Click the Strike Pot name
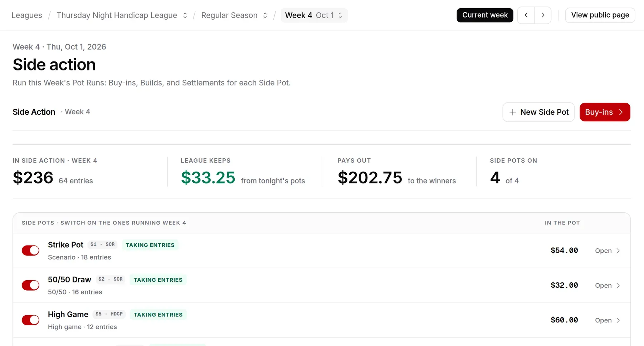 click(x=65, y=245)
